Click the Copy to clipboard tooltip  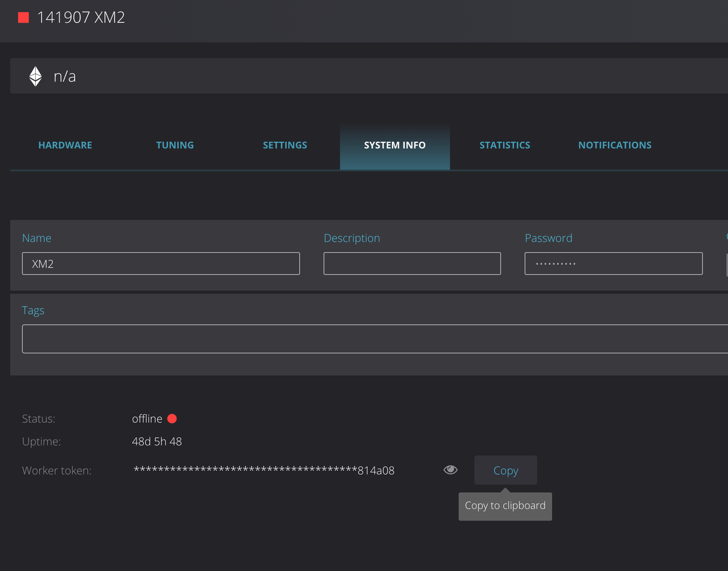pos(505,506)
